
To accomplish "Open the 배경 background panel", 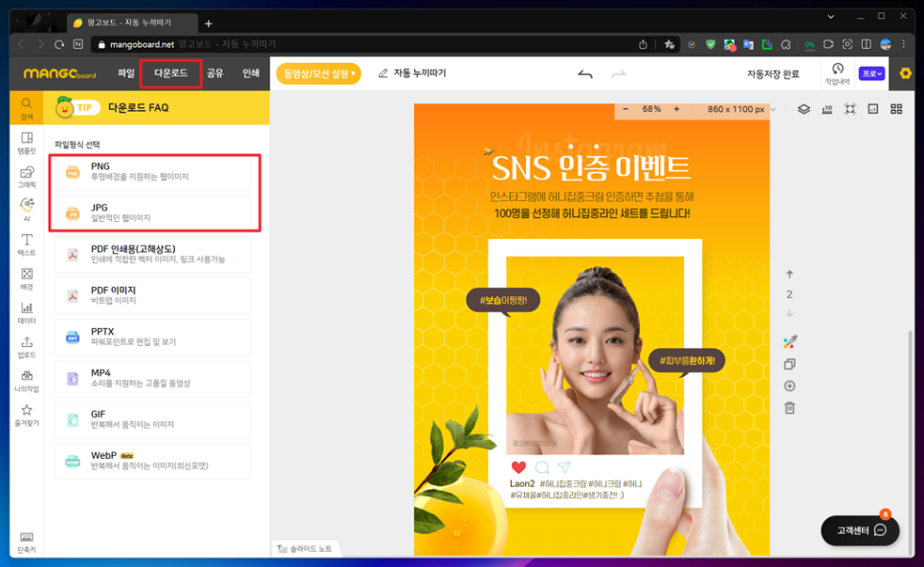I will [27, 278].
